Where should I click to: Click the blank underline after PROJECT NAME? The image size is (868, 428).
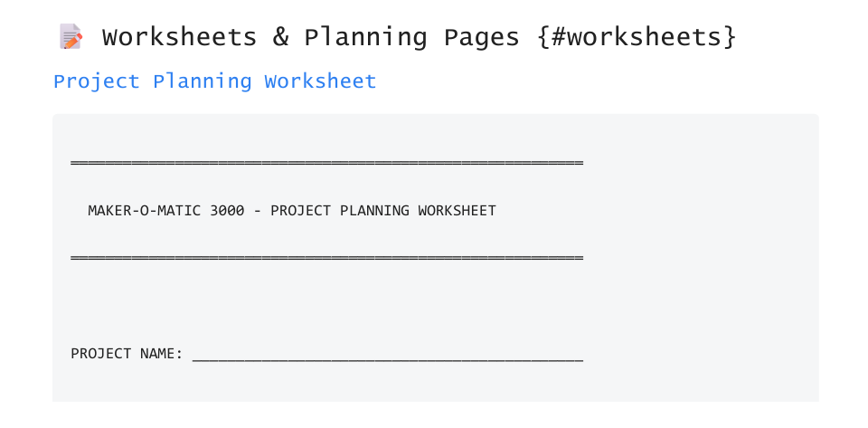(x=387, y=356)
